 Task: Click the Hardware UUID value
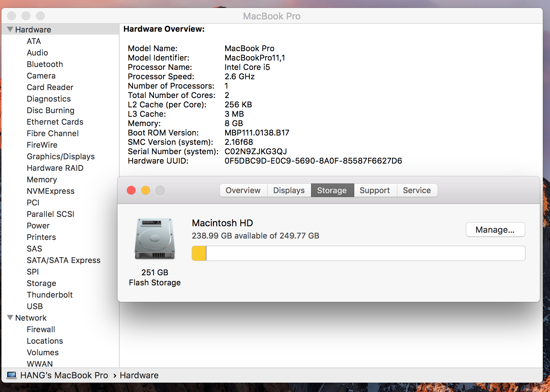(x=313, y=161)
